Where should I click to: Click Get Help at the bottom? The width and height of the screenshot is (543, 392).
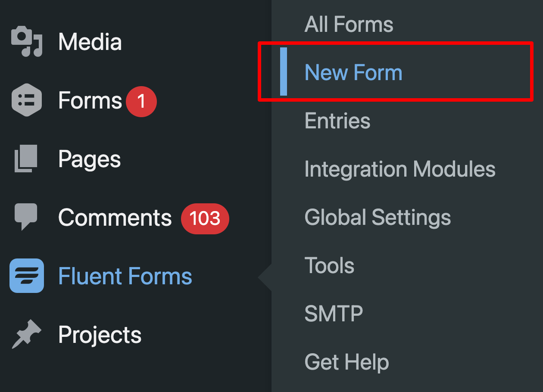click(346, 362)
